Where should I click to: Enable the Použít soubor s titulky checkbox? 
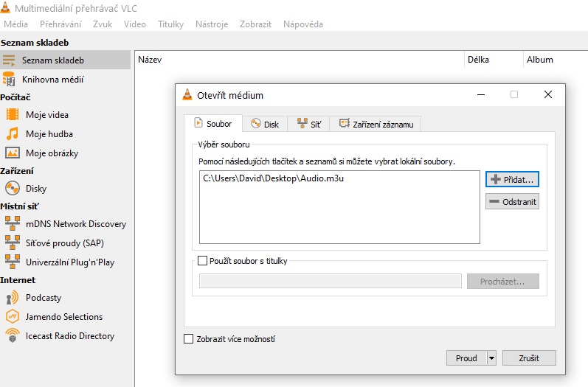[202, 260]
